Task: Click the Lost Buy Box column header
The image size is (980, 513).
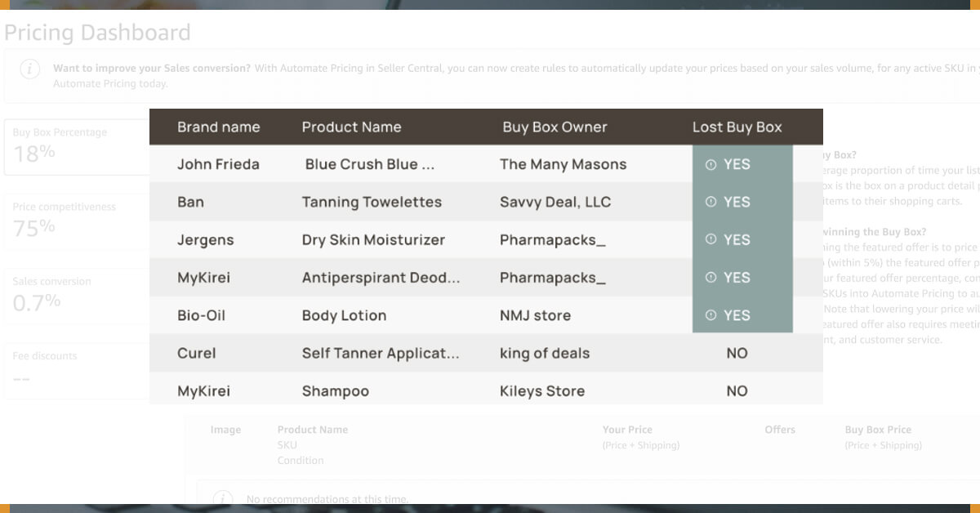Action: 737,127
